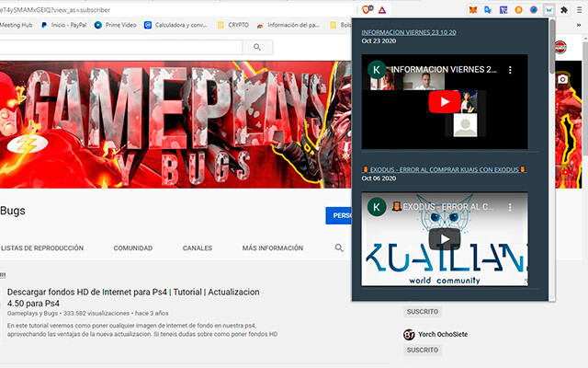Open INFORMACION VIERNES 23.10.20 link
This screenshot has height=368, width=588.
[409, 32]
